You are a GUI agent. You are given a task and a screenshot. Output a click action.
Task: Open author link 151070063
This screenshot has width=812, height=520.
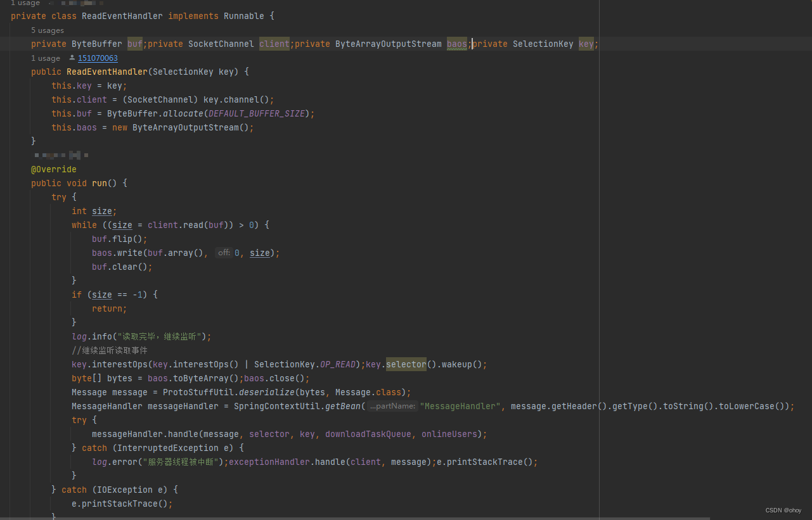point(98,58)
